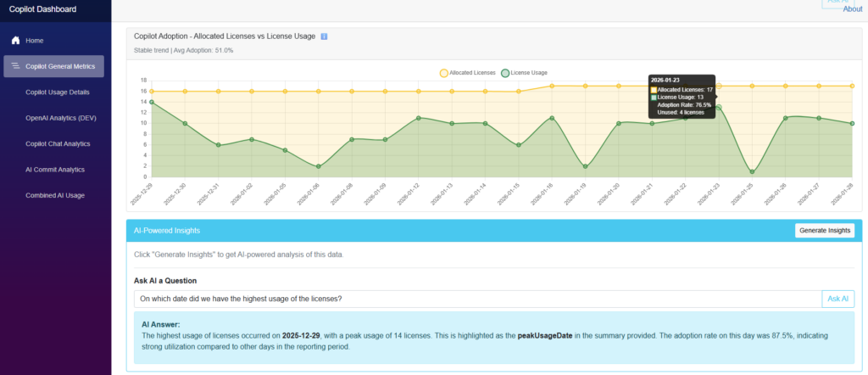The width and height of the screenshot is (868, 375).
Task: Navigate to Combined AI Usage
Action: point(55,195)
